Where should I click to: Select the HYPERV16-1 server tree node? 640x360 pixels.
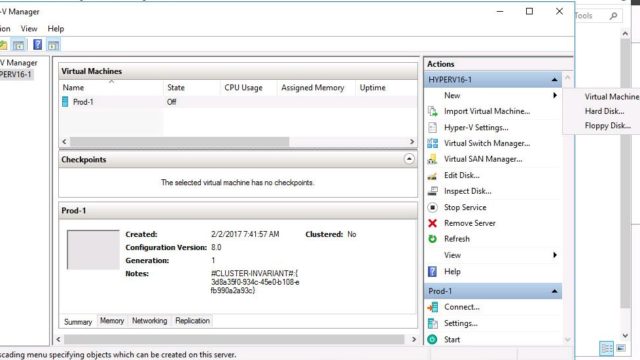click(x=16, y=74)
